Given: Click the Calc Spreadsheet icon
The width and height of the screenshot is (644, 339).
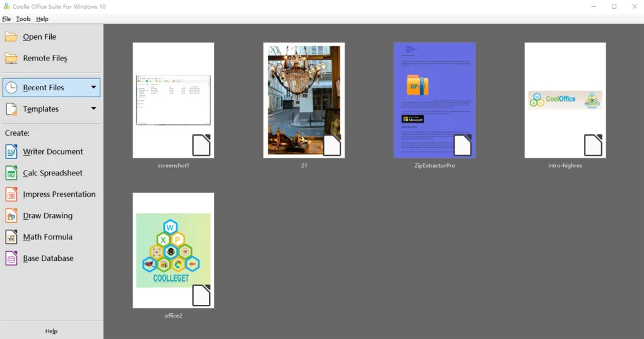Looking at the screenshot, I should click(x=11, y=173).
